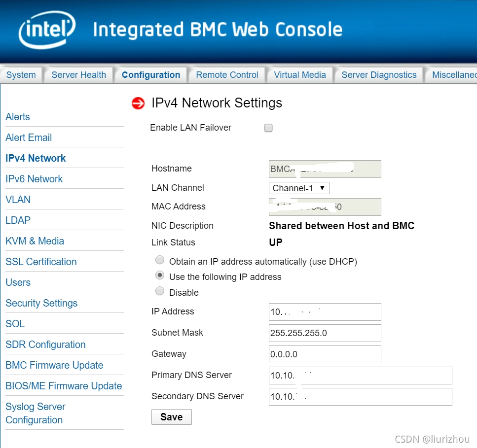Click the red arrow icon beside IPv4 Network Settings

[x=138, y=103]
